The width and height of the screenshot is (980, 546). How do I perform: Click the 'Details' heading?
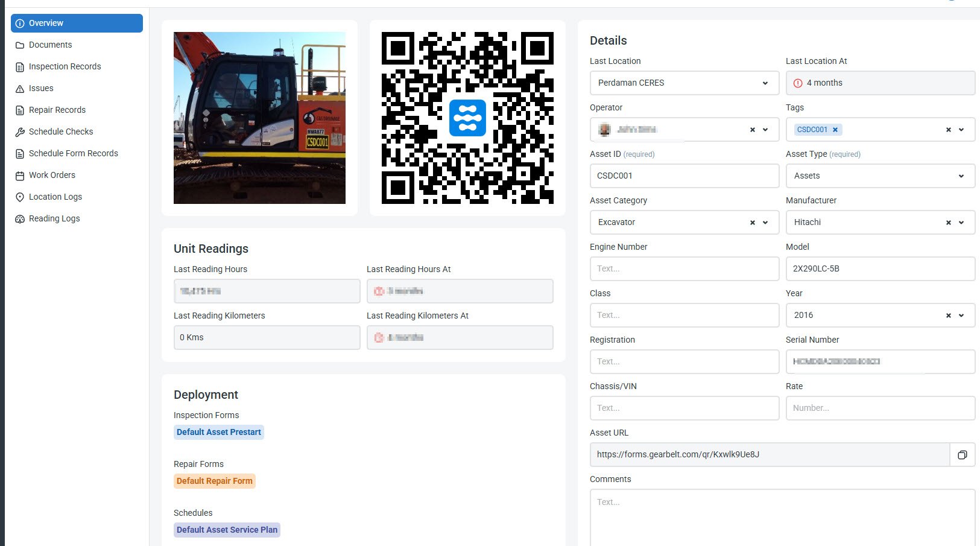pyautogui.click(x=608, y=40)
